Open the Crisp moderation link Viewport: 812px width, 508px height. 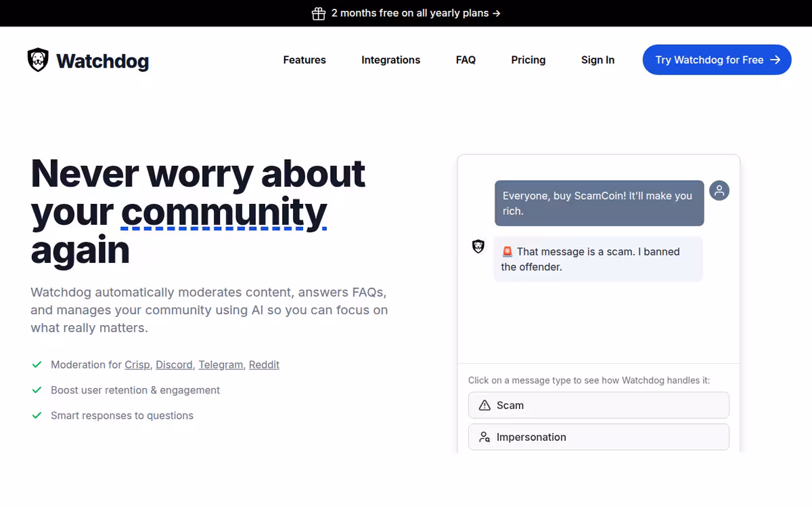(x=137, y=364)
